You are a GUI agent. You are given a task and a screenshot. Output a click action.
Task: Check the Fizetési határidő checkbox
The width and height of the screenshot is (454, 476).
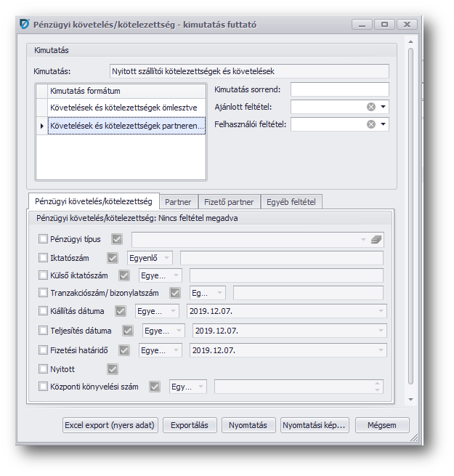click(x=43, y=350)
